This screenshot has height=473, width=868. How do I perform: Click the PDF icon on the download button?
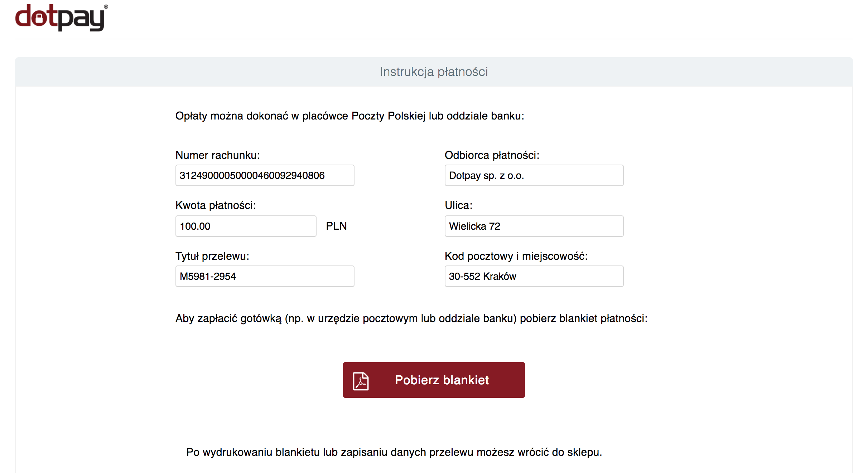tap(361, 381)
